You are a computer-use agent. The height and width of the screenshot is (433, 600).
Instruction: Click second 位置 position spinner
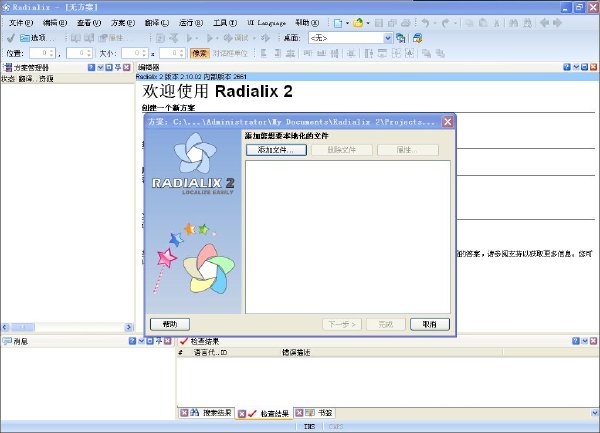pos(79,53)
